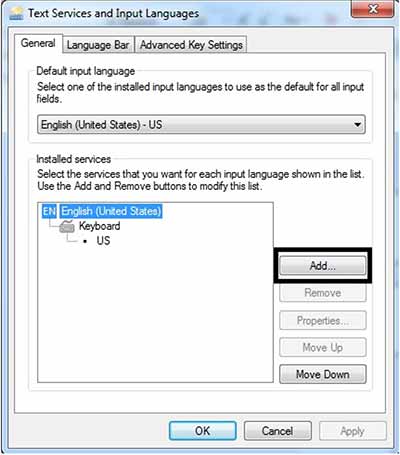This screenshot has height=455, width=400.
Task: Click the Remove button
Action: click(323, 293)
